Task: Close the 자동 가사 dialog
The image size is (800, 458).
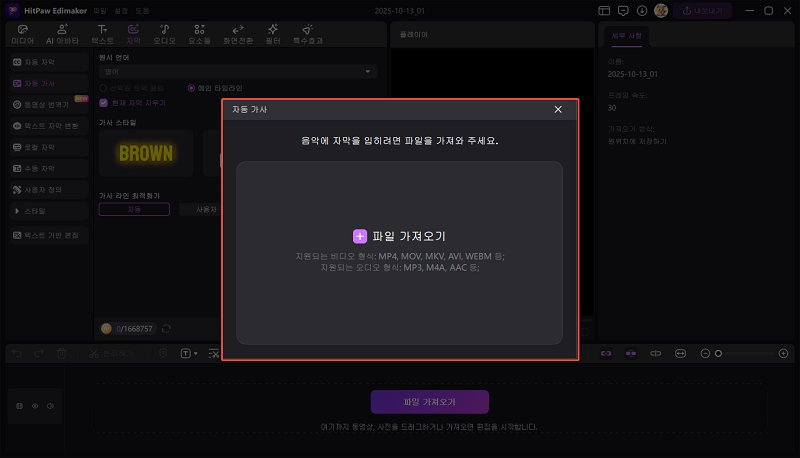Action: click(558, 109)
